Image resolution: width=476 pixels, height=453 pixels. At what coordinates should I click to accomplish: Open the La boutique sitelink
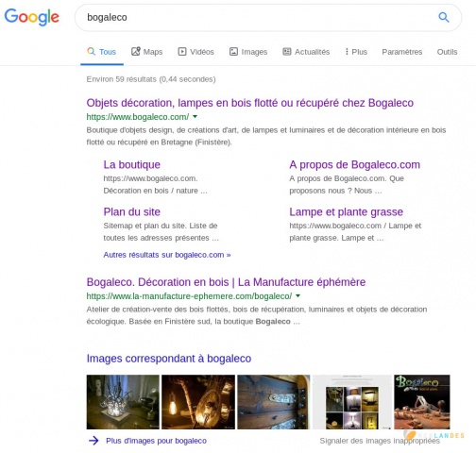click(x=131, y=165)
